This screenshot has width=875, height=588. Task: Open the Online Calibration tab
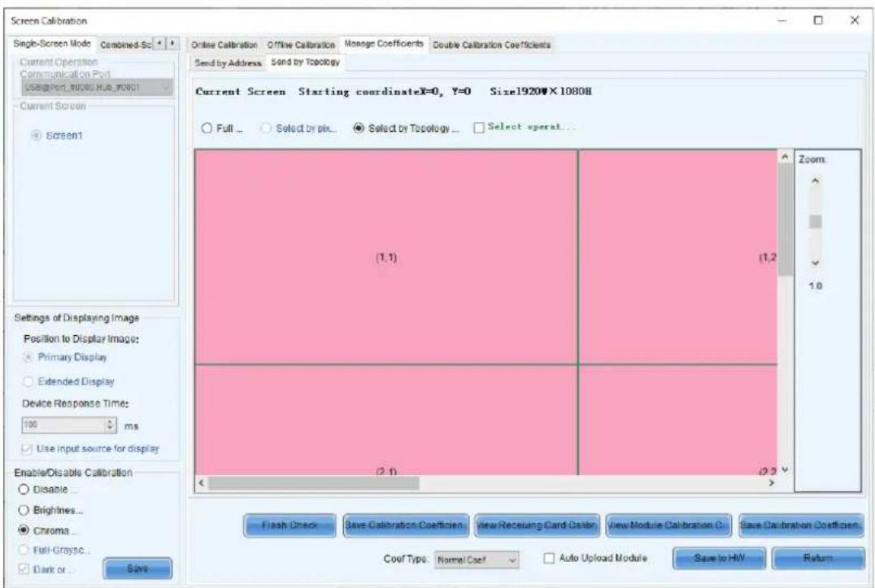[224, 45]
